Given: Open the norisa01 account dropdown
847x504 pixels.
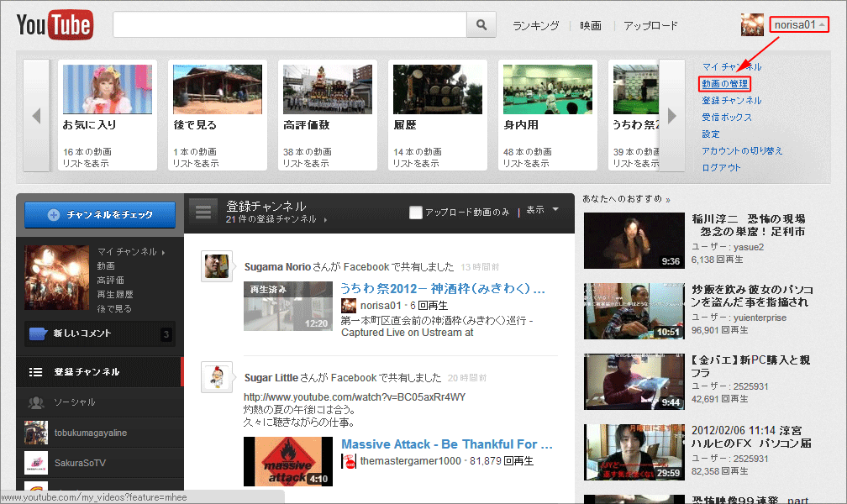Looking at the screenshot, I should pos(799,25).
